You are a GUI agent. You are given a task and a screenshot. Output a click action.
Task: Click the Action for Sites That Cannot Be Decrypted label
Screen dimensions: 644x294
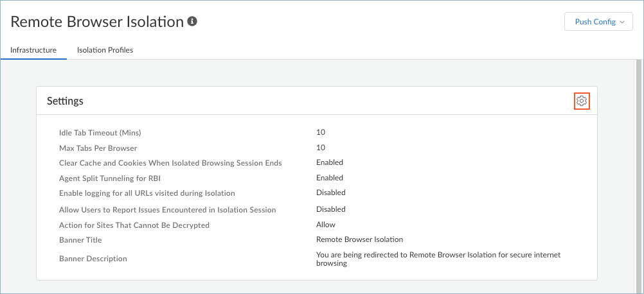(x=134, y=225)
